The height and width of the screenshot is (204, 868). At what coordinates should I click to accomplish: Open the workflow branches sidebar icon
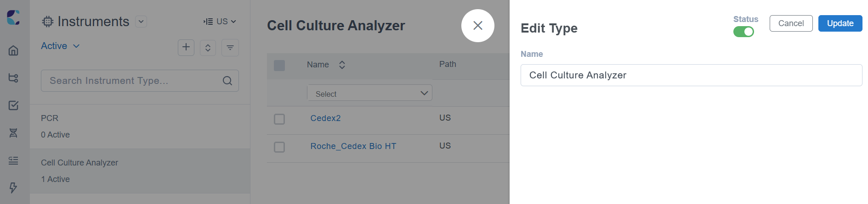(13, 78)
